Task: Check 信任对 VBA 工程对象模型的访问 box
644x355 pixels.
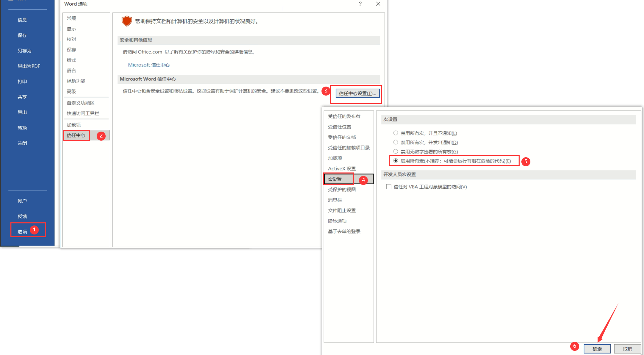Action: [x=389, y=187]
